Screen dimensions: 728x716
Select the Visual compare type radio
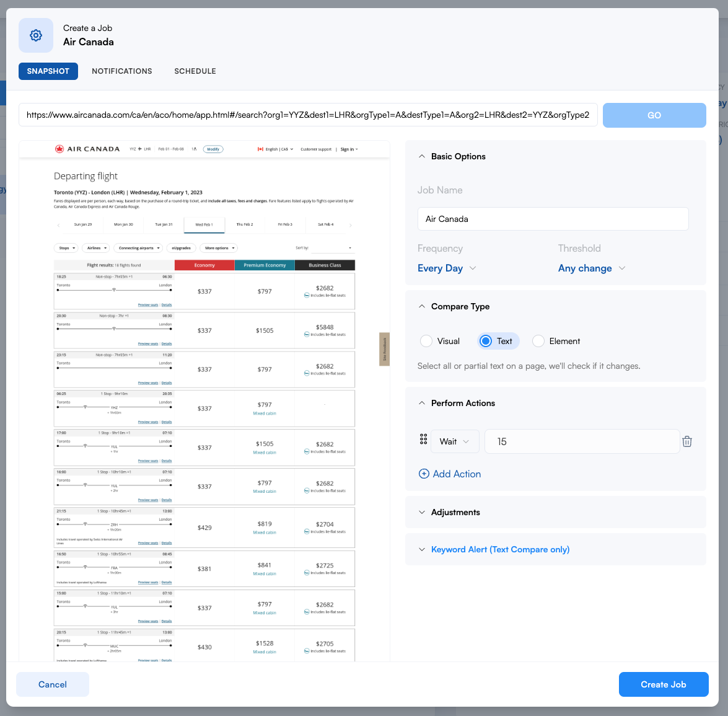(426, 341)
